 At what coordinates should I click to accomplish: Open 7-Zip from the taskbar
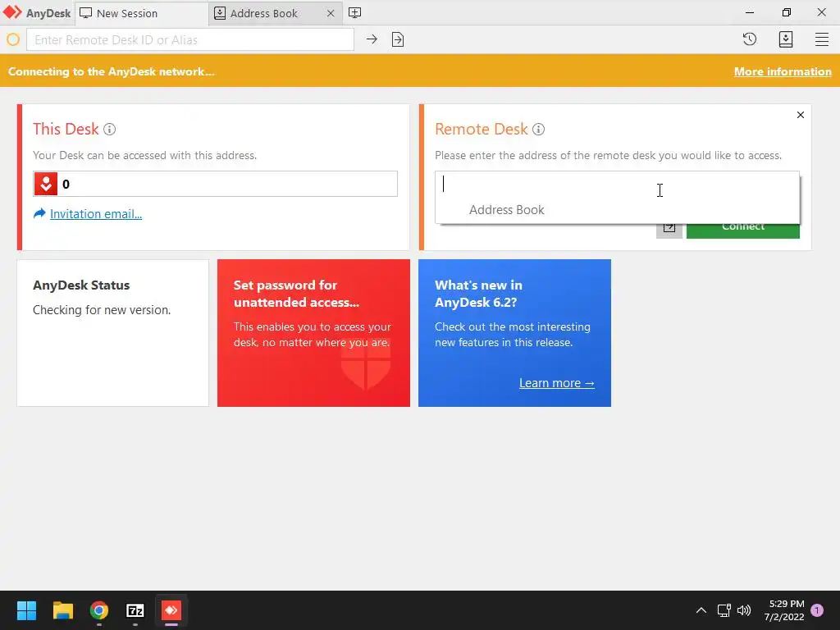click(x=135, y=610)
